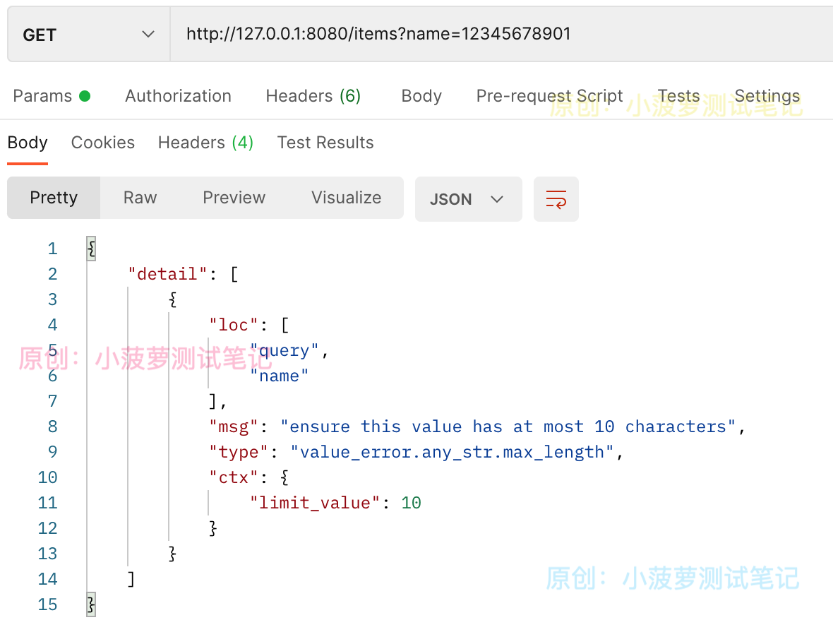Open the Visualize view
The width and height of the screenshot is (833, 644).
pos(347,198)
